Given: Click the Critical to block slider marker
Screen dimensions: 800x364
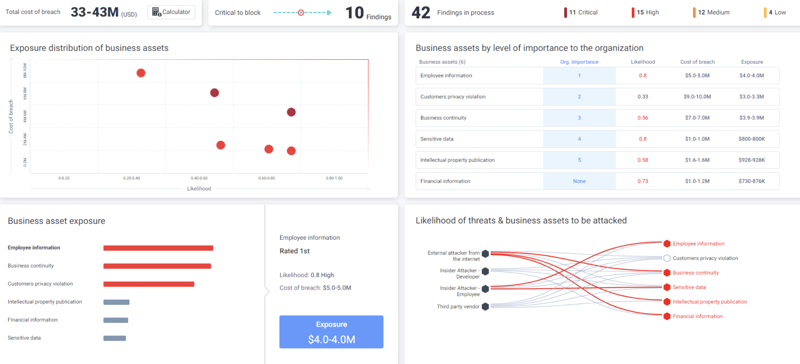Looking at the screenshot, I should click(301, 13).
